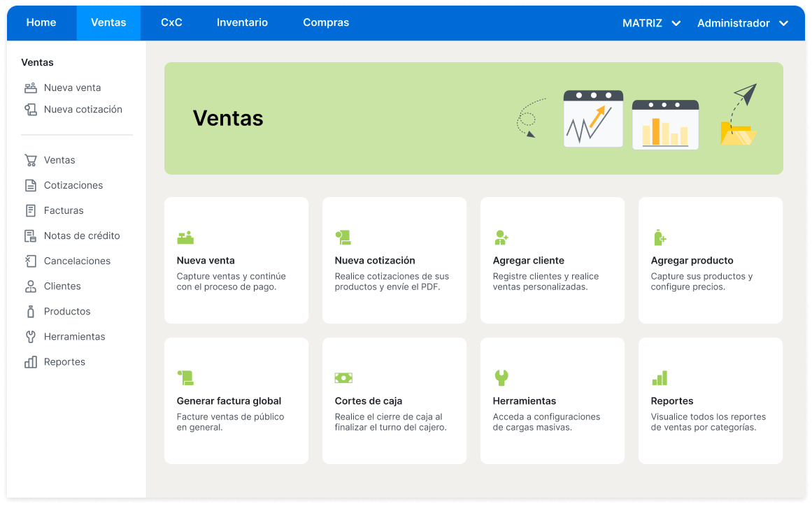Open the Inventario tab
The width and height of the screenshot is (812, 506).
(243, 23)
